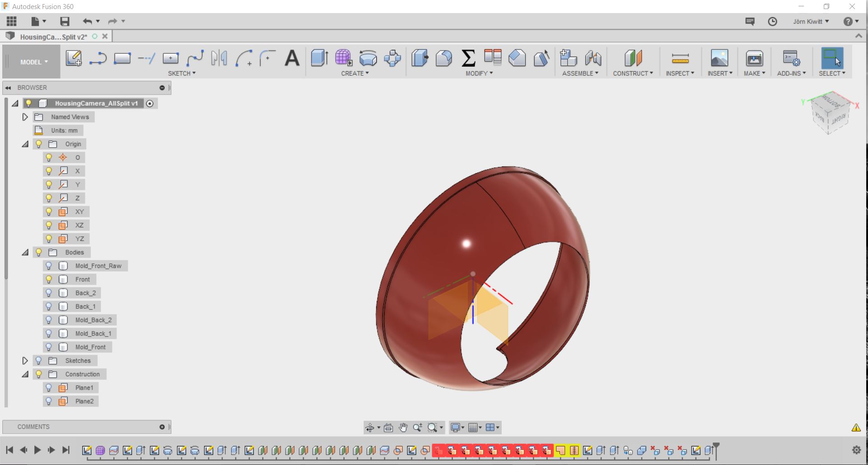868x465 pixels.
Task: Jump to the timeline end
Action: 66,450
